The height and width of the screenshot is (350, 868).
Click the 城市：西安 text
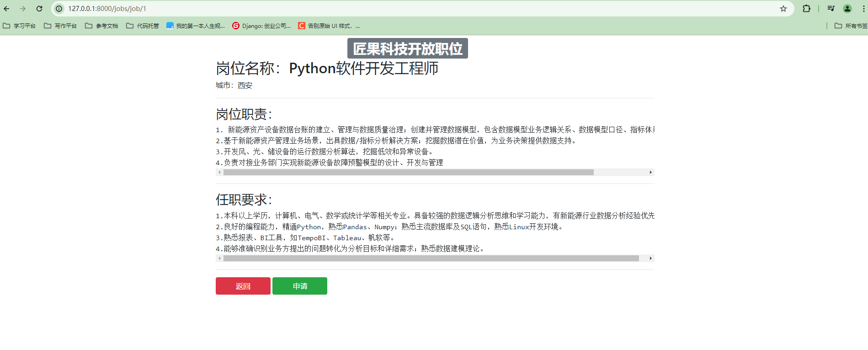(234, 86)
